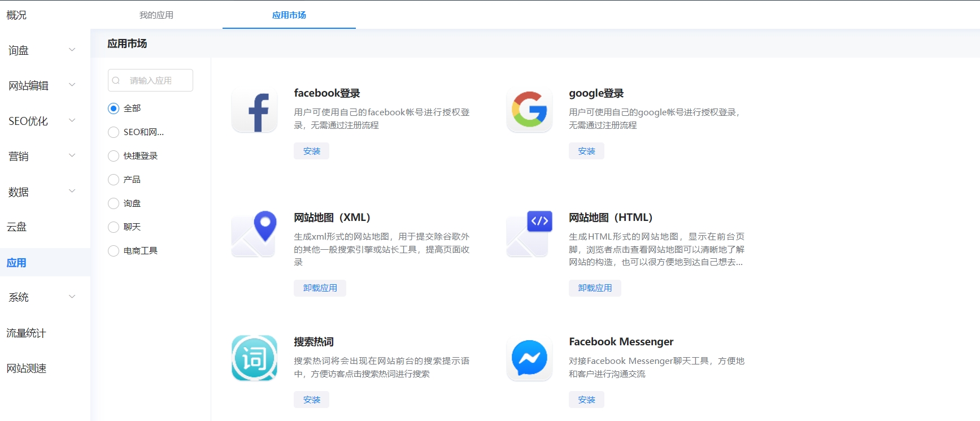The height and width of the screenshot is (421, 980).
Task: Expand the 数据 sidebar menu chevron
Action: (72, 191)
